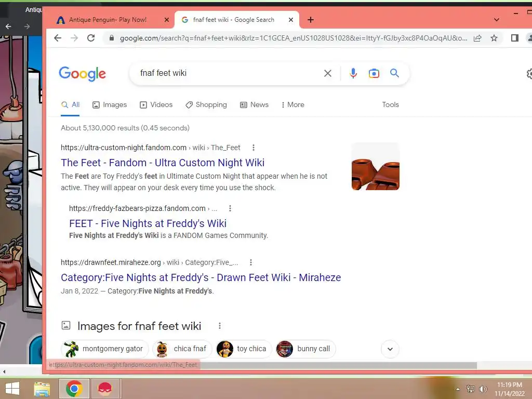The height and width of the screenshot is (399, 532).
Task: Select the montgomery gator image chip
Action: [105, 349]
